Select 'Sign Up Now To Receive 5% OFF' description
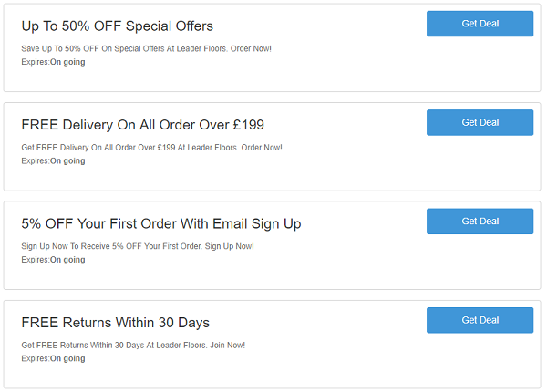The height and width of the screenshot is (392, 547). [138, 246]
